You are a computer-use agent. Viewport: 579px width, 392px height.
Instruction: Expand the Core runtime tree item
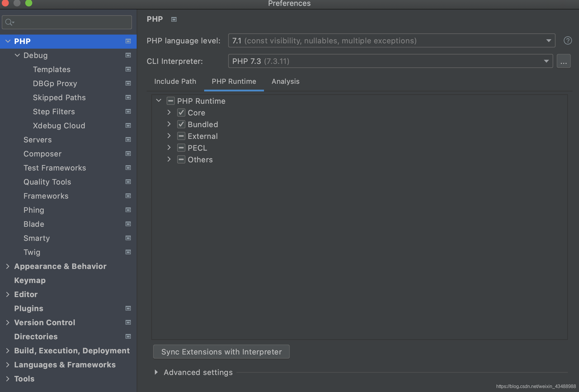point(170,113)
